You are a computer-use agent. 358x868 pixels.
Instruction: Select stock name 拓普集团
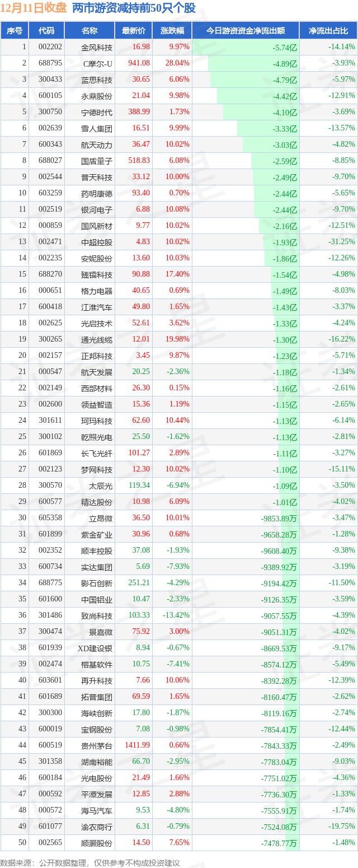tap(97, 697)
